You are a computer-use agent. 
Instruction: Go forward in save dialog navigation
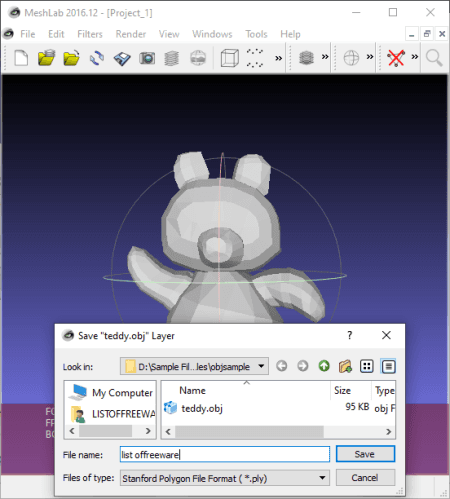coord(303,366)
